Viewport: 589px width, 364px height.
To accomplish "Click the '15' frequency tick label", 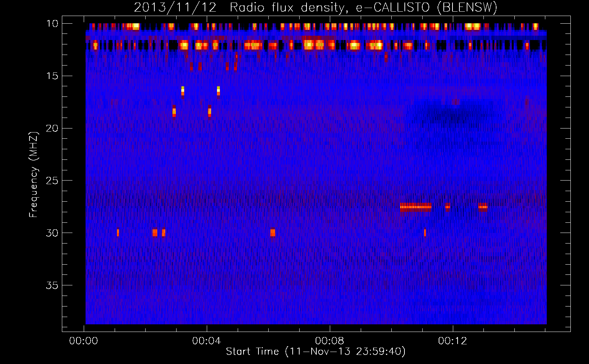I will coord(52,76).
